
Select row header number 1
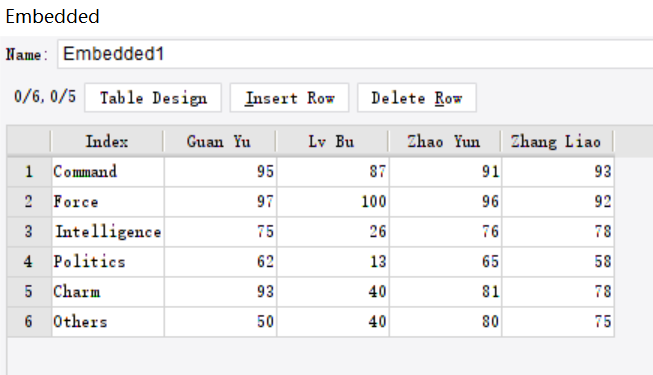pyautogui.click(x=29, y=172)
